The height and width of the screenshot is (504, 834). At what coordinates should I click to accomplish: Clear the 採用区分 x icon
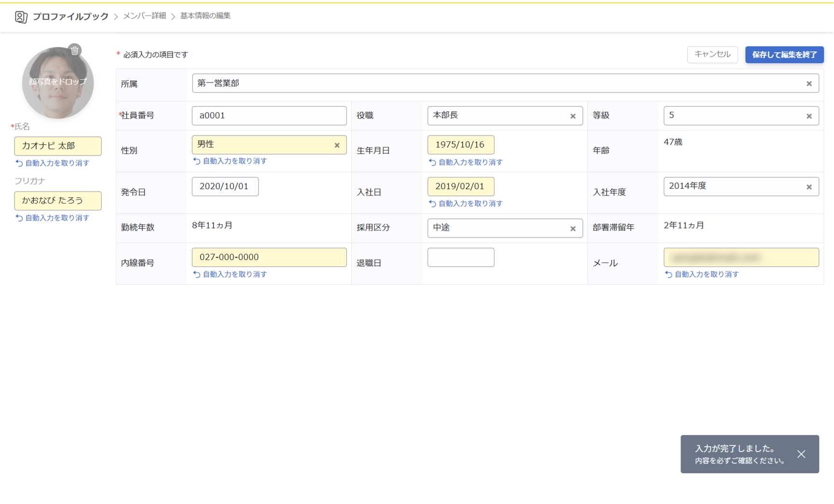click(x=573, y=229)
